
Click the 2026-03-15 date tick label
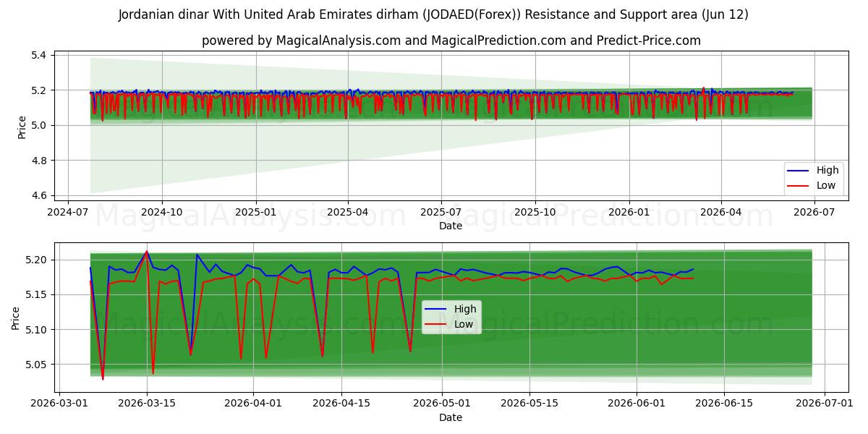pyautogui.click(x=147, y=404)
